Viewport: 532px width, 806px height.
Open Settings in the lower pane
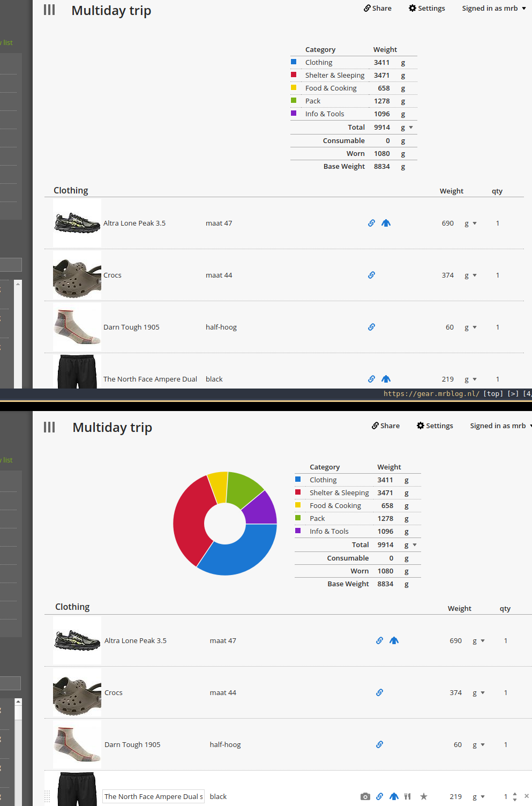point(434,426)
